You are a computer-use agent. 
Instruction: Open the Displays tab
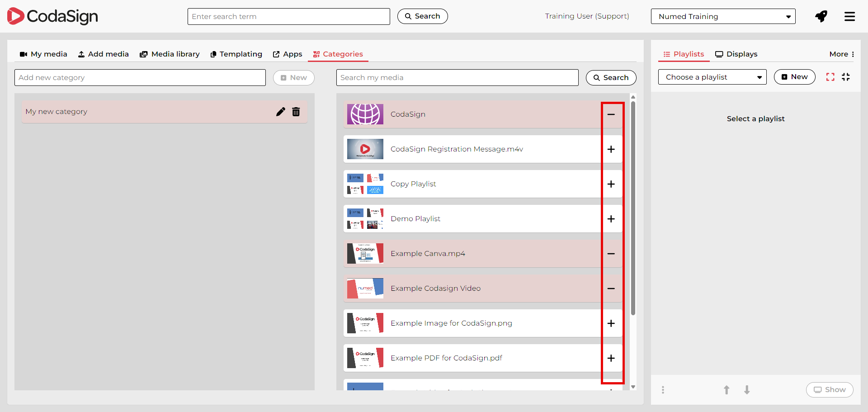pyautogui.click(x=736, y=54)
